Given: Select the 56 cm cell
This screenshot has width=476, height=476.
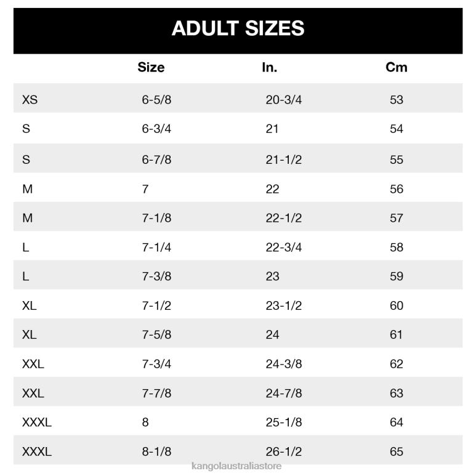Looking at the screenshot, I should click(397, 189).
